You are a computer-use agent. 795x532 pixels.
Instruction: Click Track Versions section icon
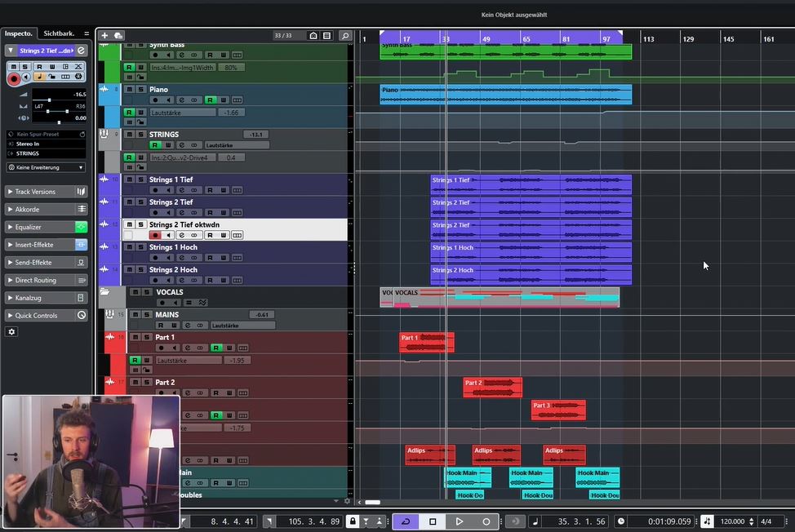(x=81, y=192)
